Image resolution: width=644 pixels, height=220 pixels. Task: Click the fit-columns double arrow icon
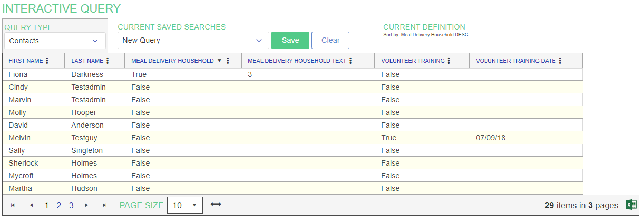[x=216, y=205]
